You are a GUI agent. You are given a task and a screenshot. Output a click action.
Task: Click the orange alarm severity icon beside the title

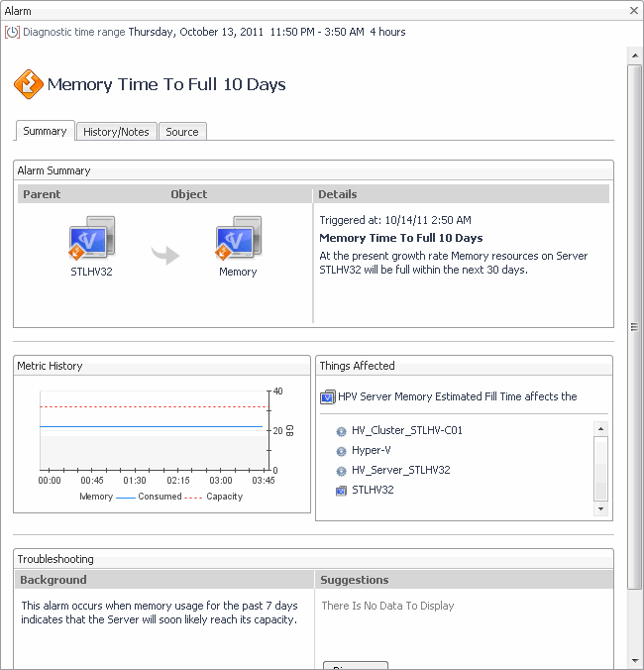(28, 84)
